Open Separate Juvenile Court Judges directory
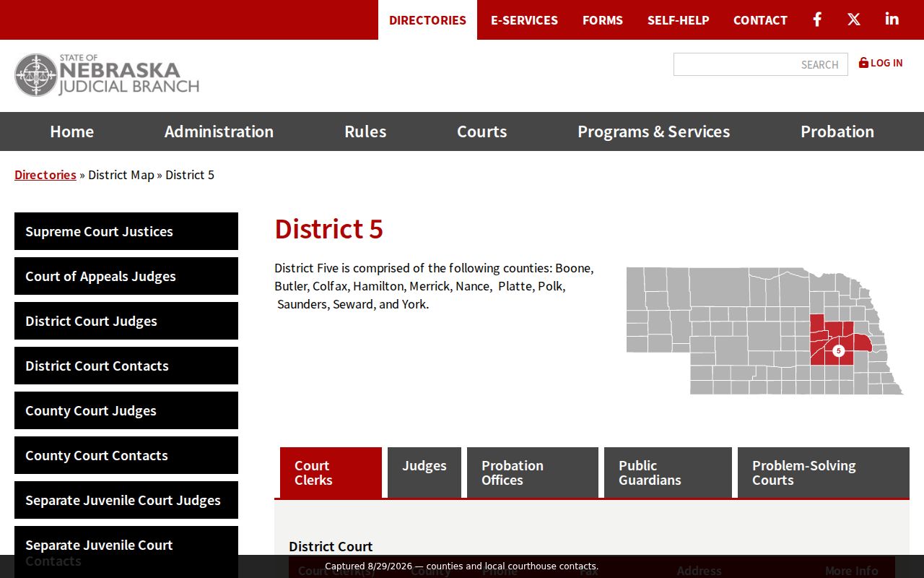The width and height of the screenshot is (924, 578). 126,500
